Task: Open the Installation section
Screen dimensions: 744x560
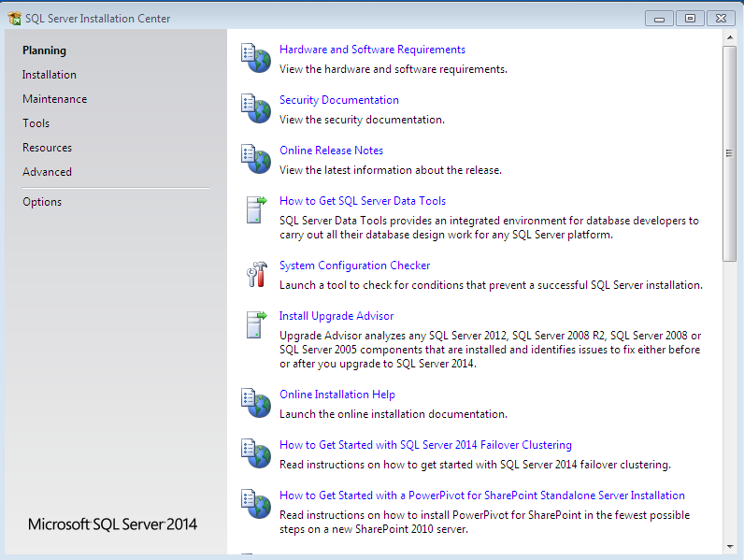Action: [50, 75]
